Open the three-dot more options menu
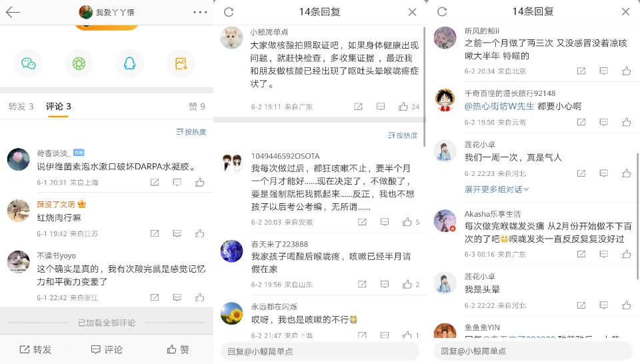The width and height of the screenshot is (640, 364). click(200, 12)
